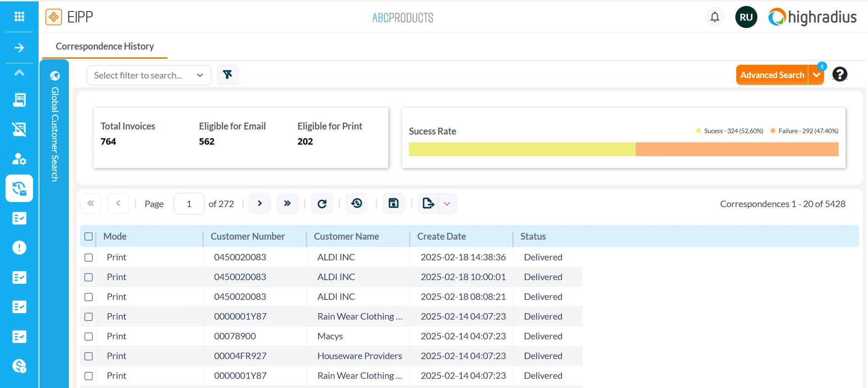Image resolution: width=868 pixels, height=388 pixels.
Task: Click the ABCPRODUCTS header title
Action: [403, 18]
